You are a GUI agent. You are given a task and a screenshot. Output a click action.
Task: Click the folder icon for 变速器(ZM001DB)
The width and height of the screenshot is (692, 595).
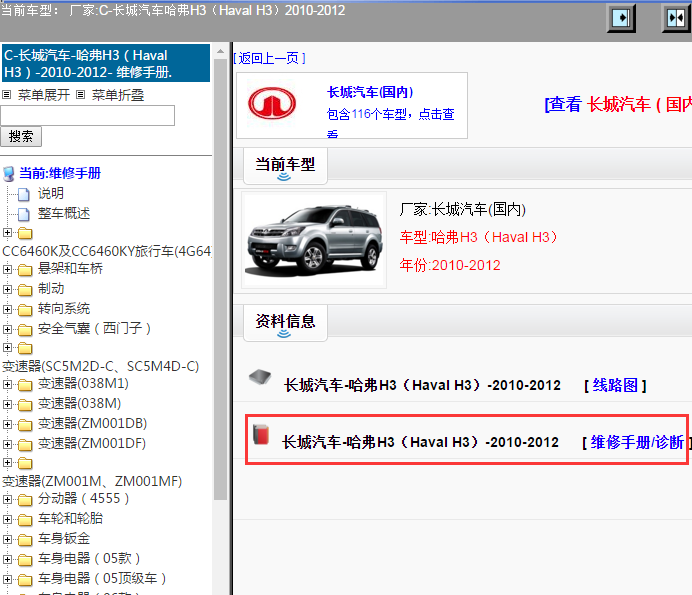click(x=25, y=425)
